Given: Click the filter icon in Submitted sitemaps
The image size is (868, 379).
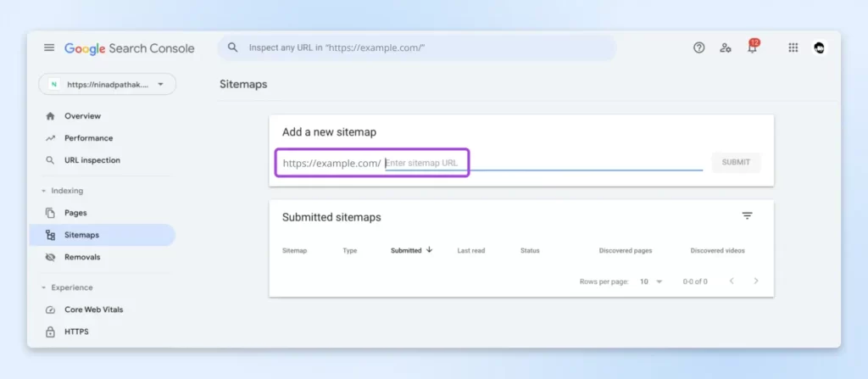Looking at the screenshot, I should [x=747, y=216].
